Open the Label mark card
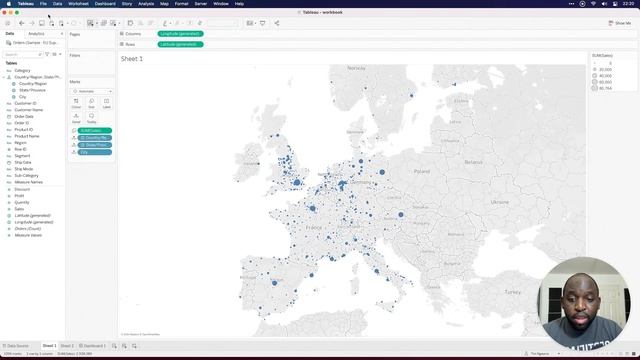The height and width of the screenshot is (360, 640). 107,103
